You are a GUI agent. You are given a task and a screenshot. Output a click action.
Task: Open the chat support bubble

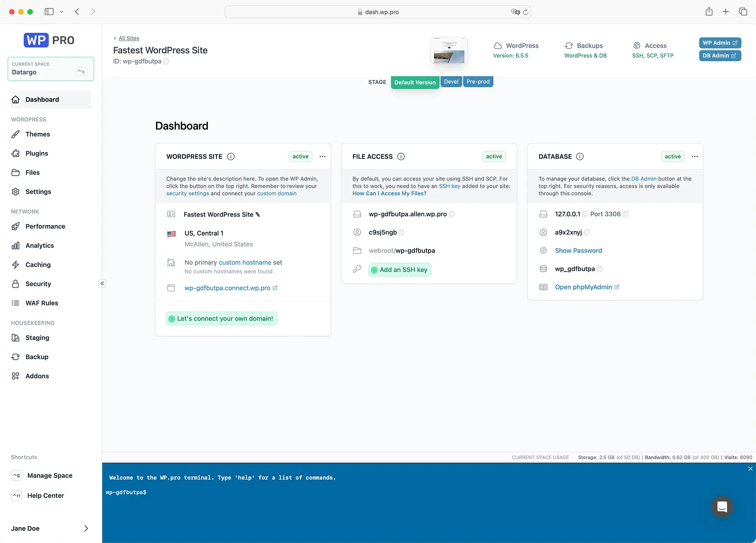[x=722, y=507]
